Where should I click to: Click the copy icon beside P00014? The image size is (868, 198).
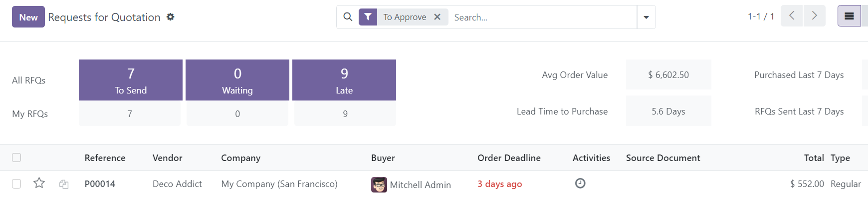coord(64,184)
